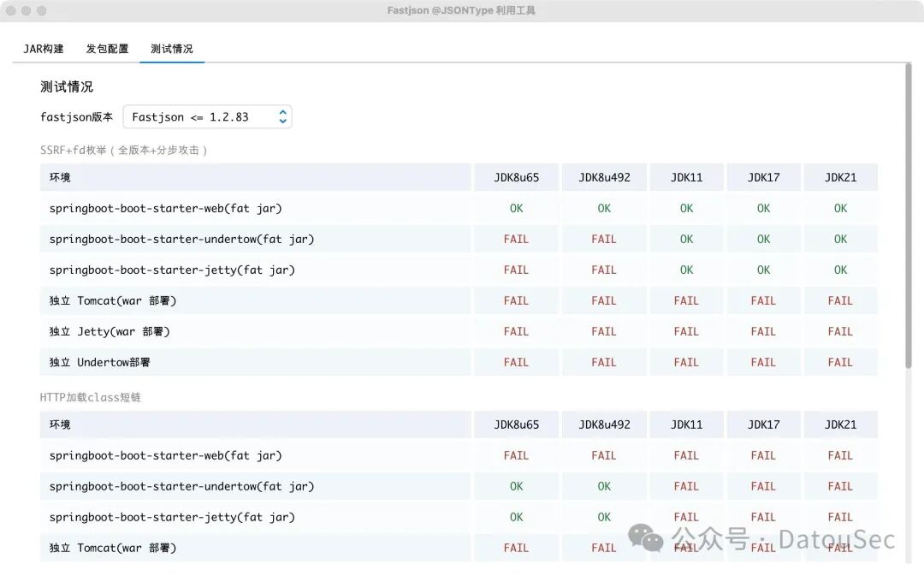Click JDK8u492 header in HTTP加载class短链 table
Image resolution: width=924 pixels, height=576 pixels.
pos(604,425)
